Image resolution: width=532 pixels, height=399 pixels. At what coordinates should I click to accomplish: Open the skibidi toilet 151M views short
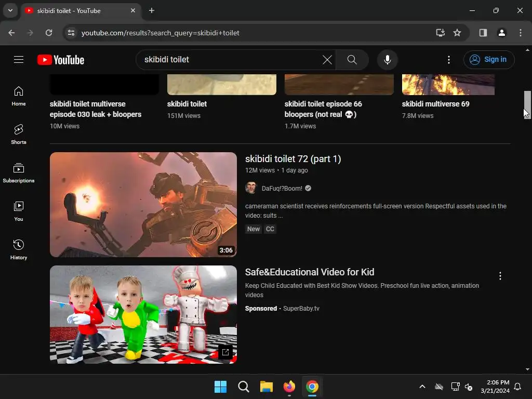point(187,104)
